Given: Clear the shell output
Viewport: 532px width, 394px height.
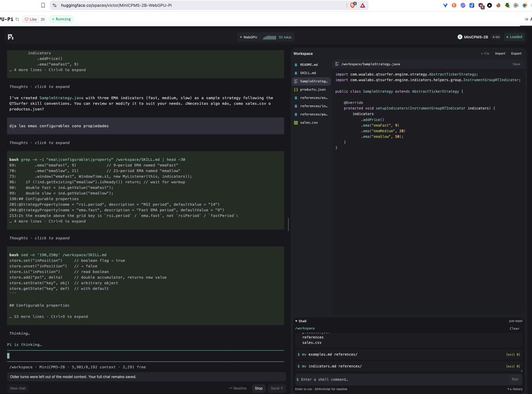Looking at the screenshot, I should (x=514, y=328).
